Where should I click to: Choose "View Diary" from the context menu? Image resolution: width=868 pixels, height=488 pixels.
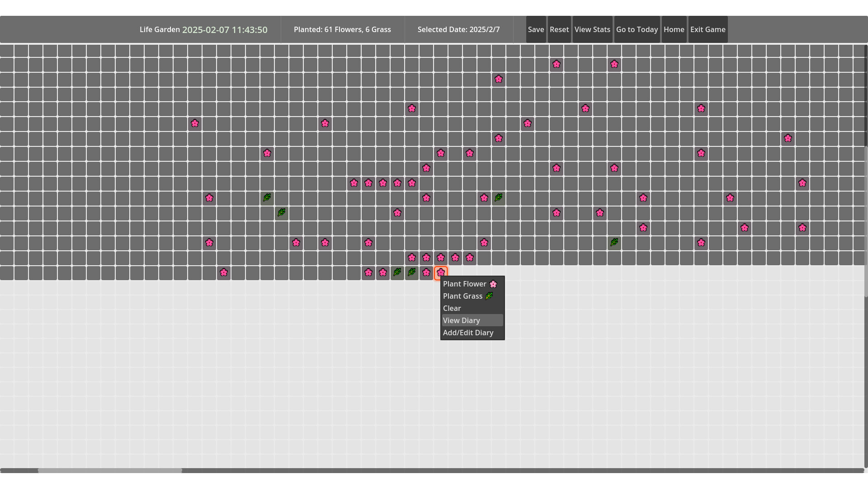click(461, 320)
